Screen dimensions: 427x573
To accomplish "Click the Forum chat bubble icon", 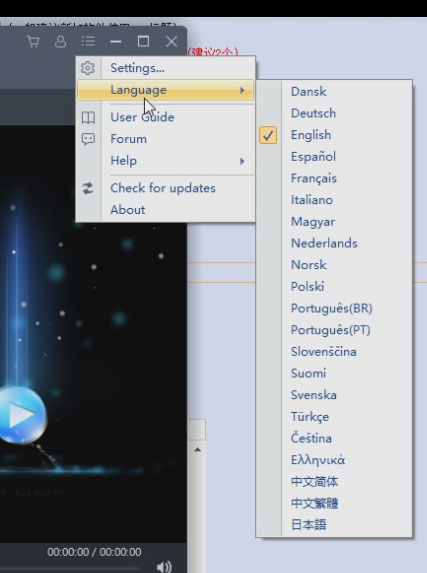I will pos(88,139).
